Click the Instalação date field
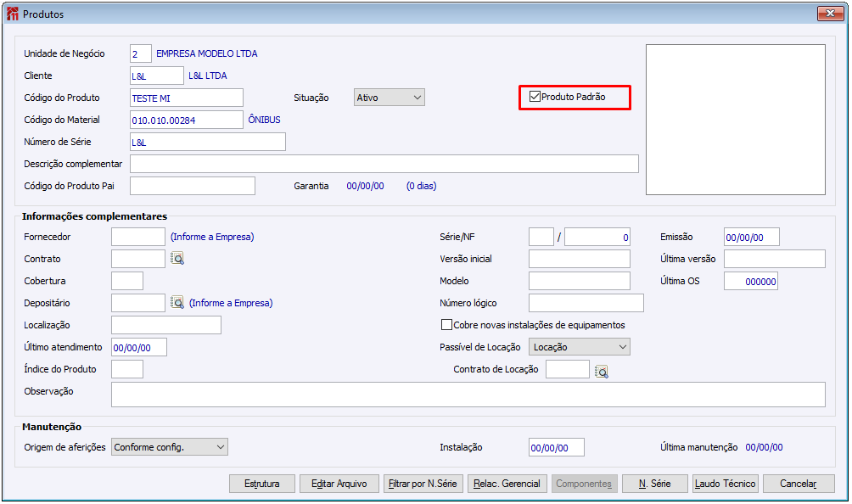 tap(557, 447)
